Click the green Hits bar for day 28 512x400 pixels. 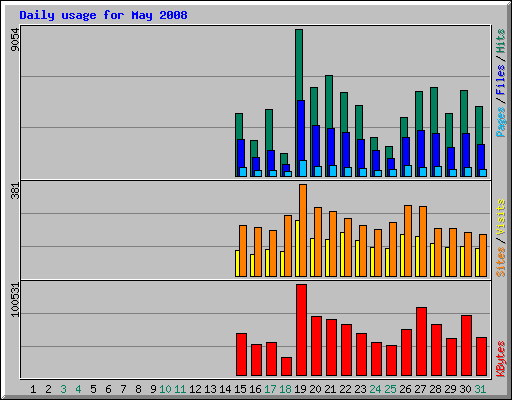[x=434, y=110]
